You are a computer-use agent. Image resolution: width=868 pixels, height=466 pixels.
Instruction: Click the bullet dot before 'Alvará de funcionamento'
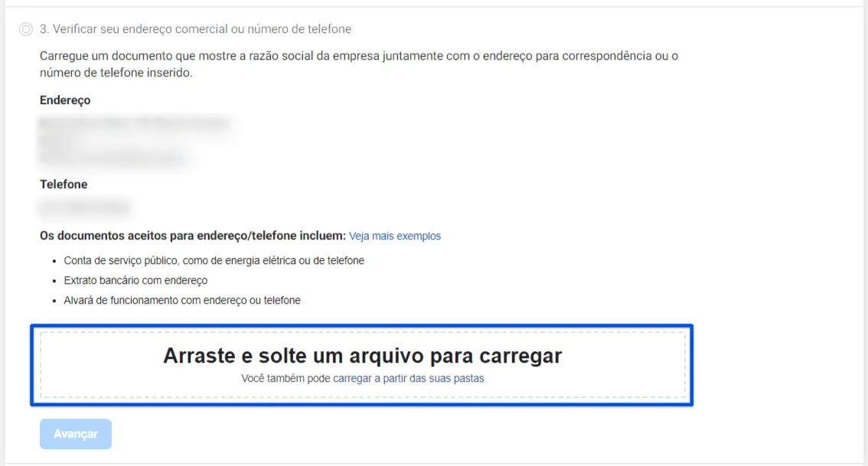pos(54,301)
